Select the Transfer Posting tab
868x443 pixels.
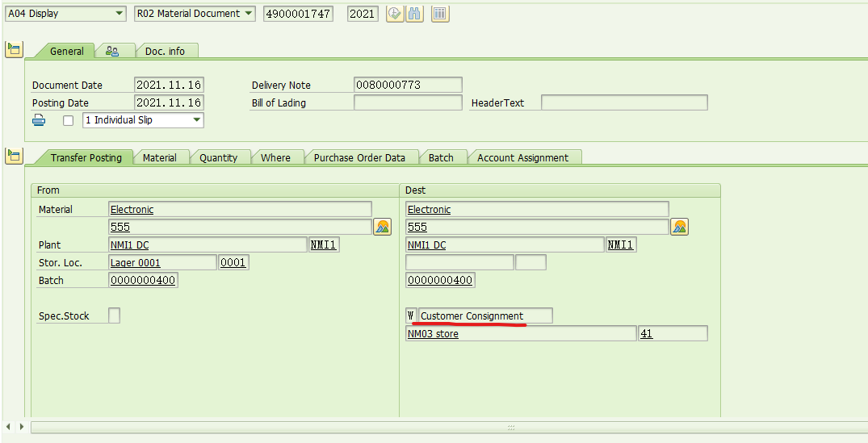tap(86, 157)
